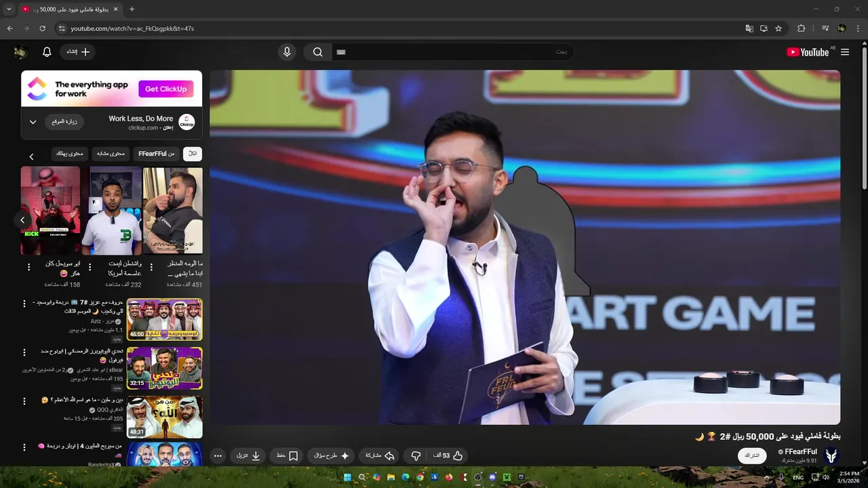Click the Create plus button
The image size is (868, 488).
[78, 52]
